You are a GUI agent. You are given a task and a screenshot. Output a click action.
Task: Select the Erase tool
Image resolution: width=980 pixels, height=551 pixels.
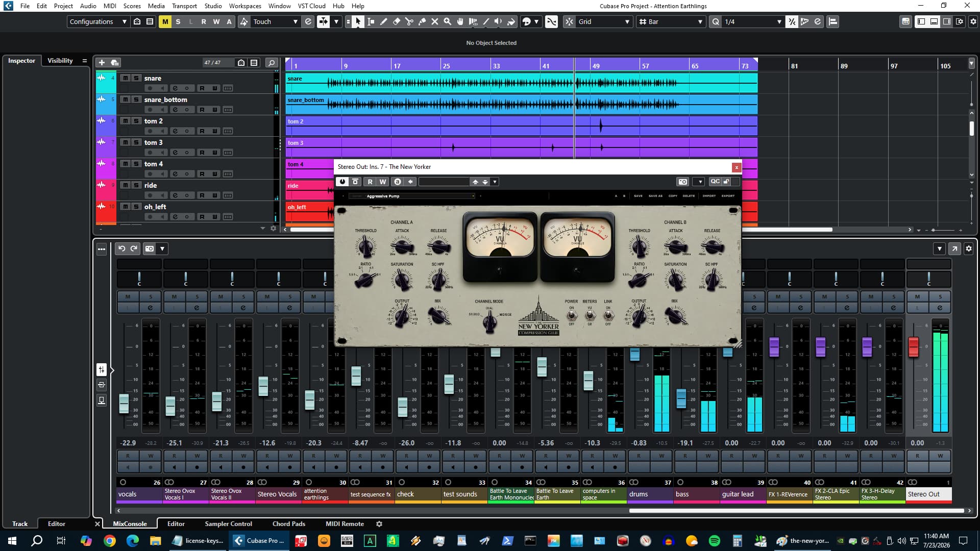click(396, 21)
